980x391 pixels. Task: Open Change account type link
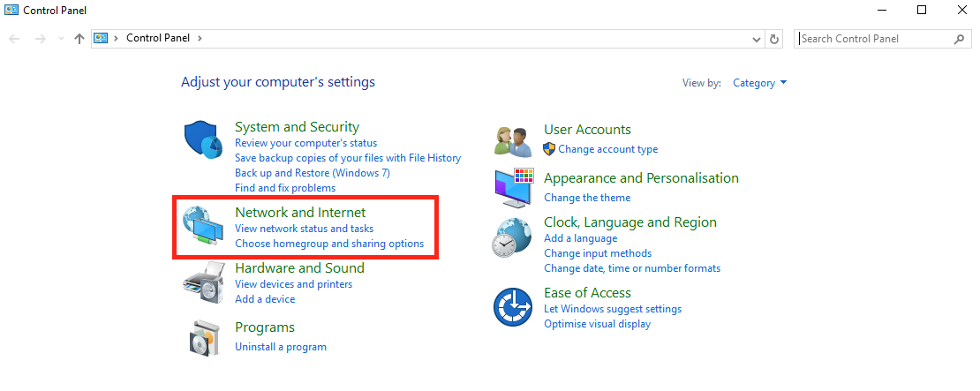pos(607,149)
